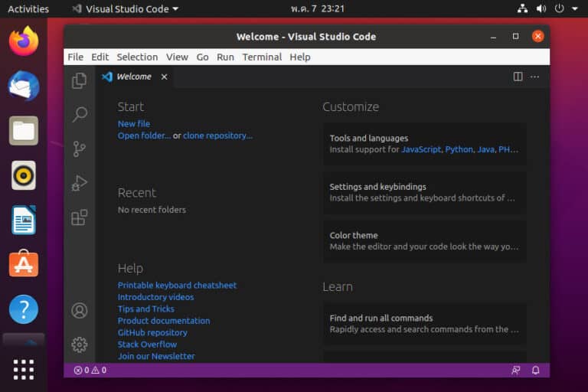Image resolution: width=588 pixels, height=392 pixels.
Task: Open Settings and keybindings card
Action: (425, 193)
